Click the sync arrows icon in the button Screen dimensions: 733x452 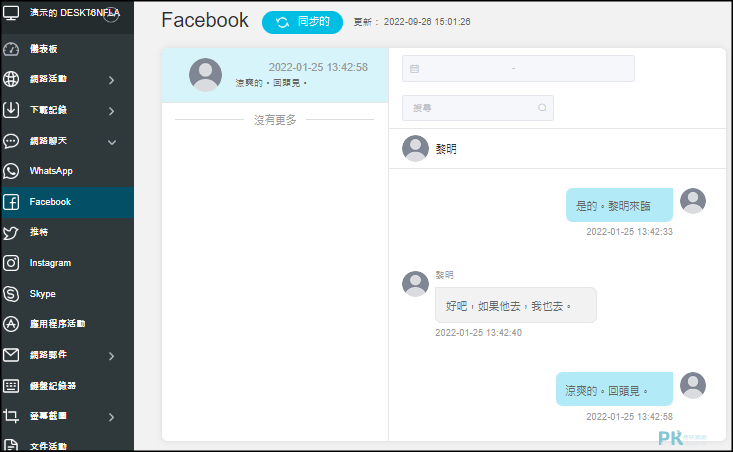tap(282, 22)
